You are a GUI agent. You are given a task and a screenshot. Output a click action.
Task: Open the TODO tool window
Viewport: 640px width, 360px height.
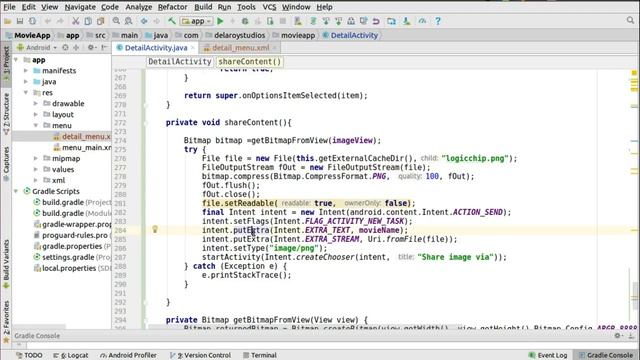point(29,355)
